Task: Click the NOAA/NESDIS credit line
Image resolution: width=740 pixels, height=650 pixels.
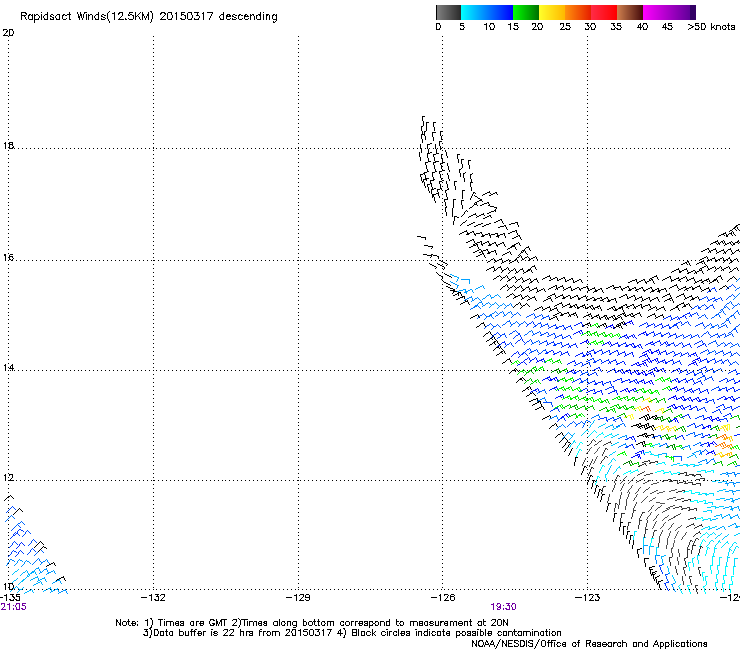Action: click(x=589, y=644)
